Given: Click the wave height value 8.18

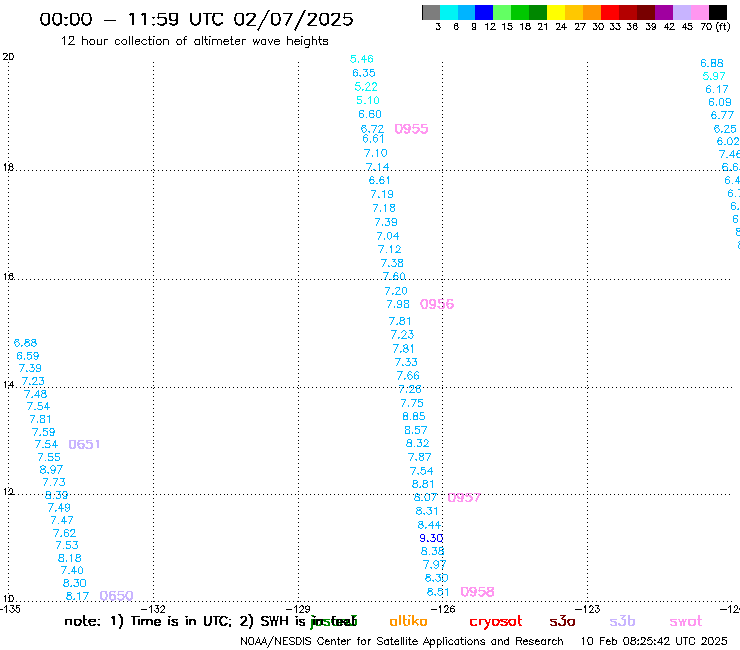Looking at the screenshot, I should 70,558.
